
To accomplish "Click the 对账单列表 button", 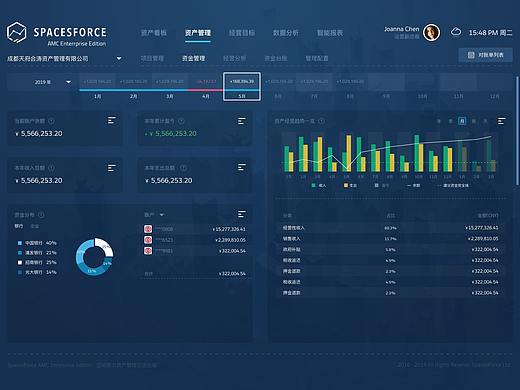I will tap(485, 55).
